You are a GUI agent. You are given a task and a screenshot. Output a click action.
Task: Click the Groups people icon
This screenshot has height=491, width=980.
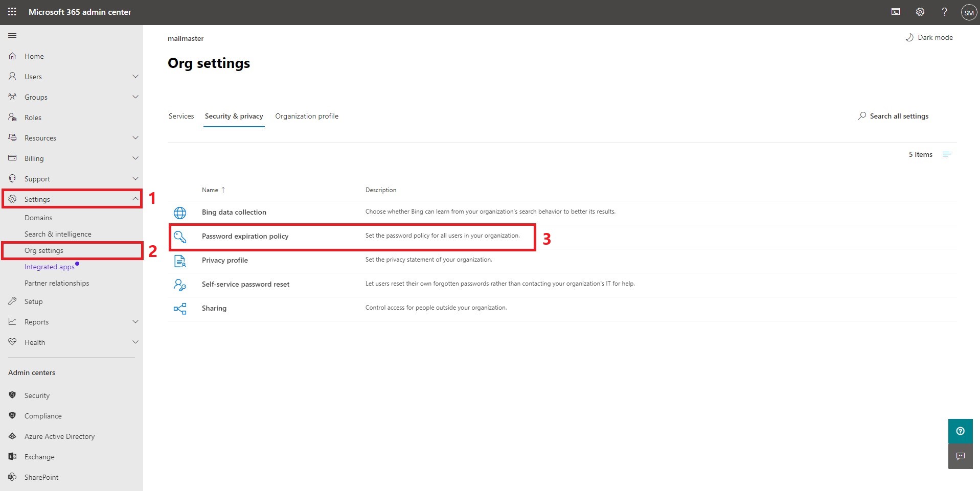click(12, 97)
